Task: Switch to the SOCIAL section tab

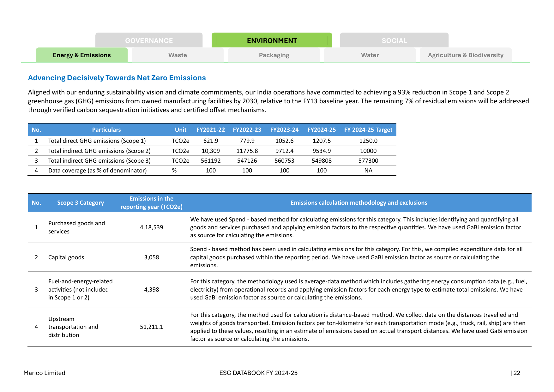Action: tap(394, 40)
